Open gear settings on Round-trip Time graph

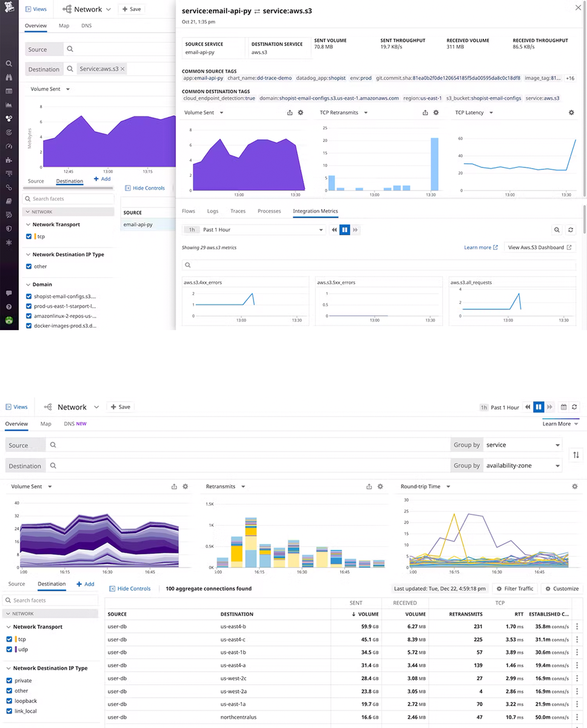(x=575, y=487)
